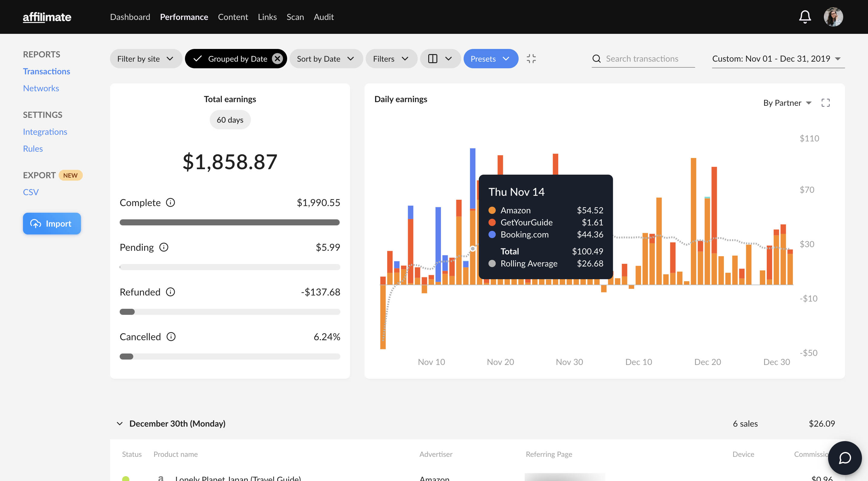Click the Status column header

(x=132, y=454)
